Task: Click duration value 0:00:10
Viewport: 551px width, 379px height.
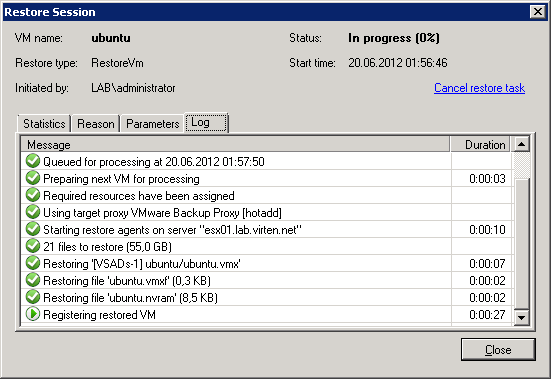Action: 487,229
